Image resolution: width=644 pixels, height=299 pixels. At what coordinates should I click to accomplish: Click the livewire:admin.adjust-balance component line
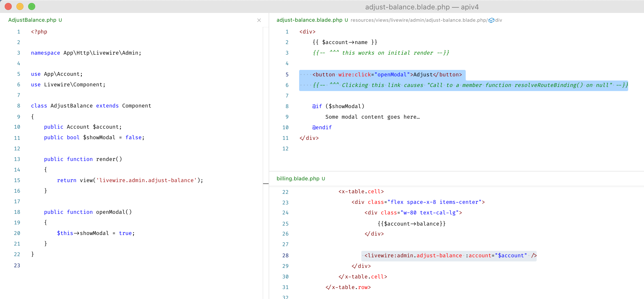(x=451, y=256)
